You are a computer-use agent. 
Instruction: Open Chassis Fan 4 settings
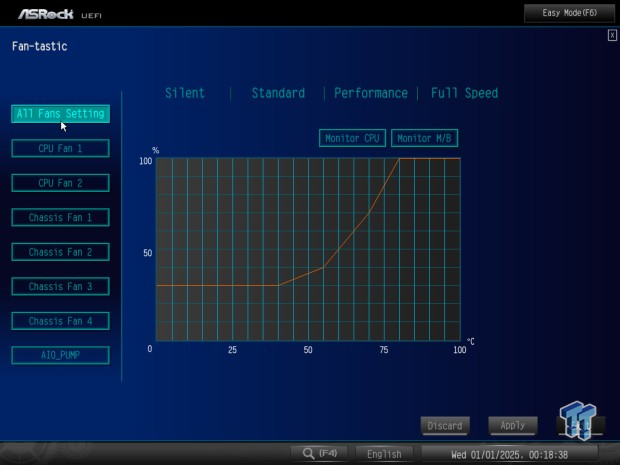click(60, 321)
